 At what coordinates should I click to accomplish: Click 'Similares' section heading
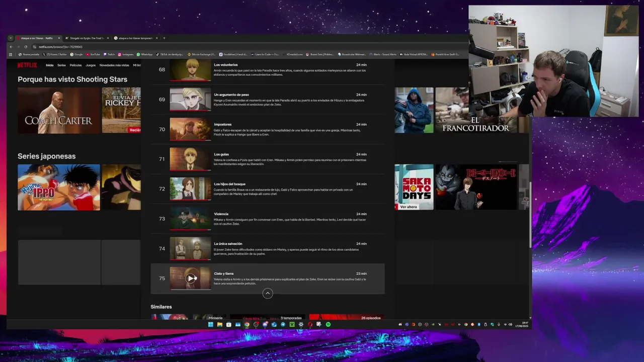[161, 307]
